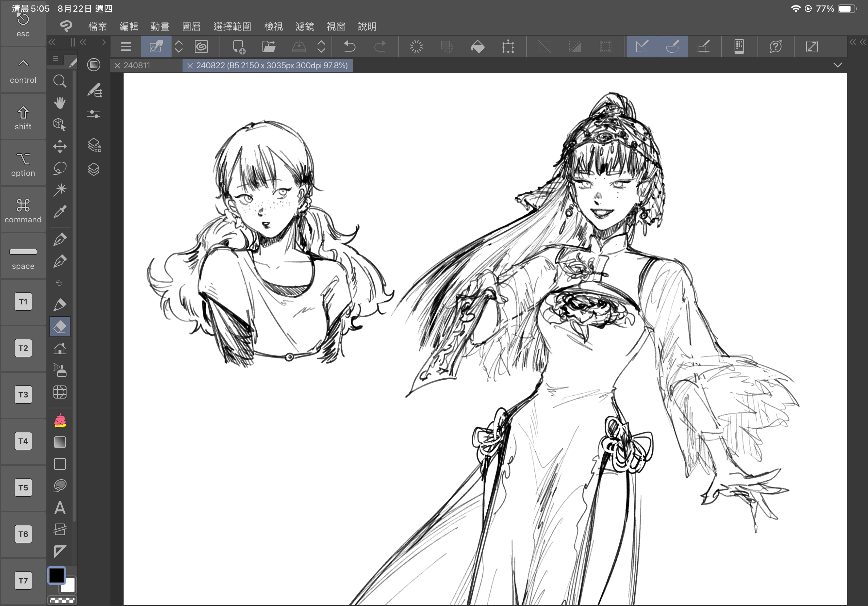Toggle Snap to Ruler

point(642,47)
